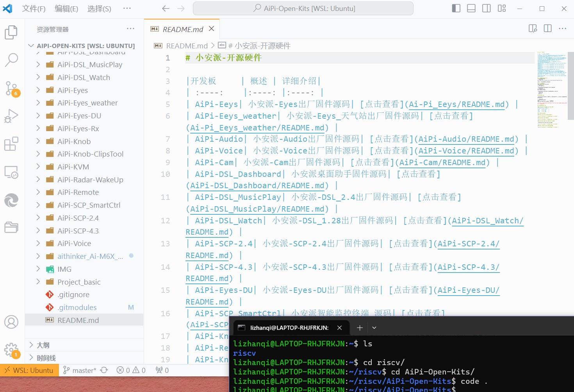Open the Accounts menu icon
Screen dimensions: 574x392
click(x=11, y=322)
